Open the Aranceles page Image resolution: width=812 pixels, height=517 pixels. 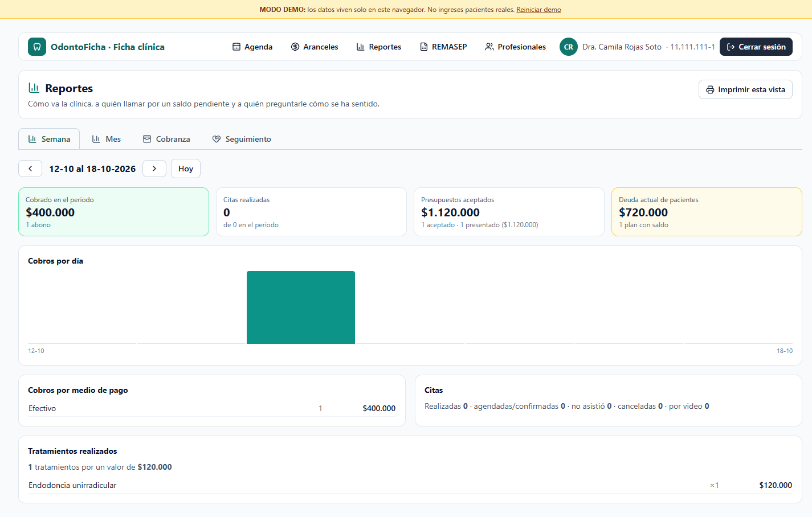point(315,47)
